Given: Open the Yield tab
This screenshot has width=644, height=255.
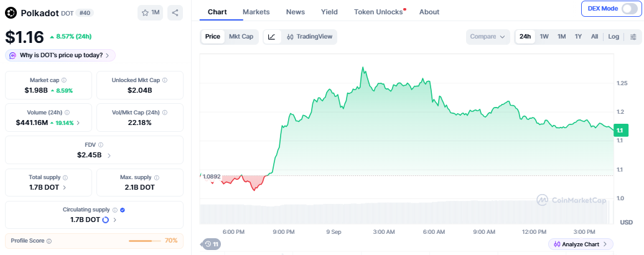Looking at the screenshot, I should [x=329, y=12].
